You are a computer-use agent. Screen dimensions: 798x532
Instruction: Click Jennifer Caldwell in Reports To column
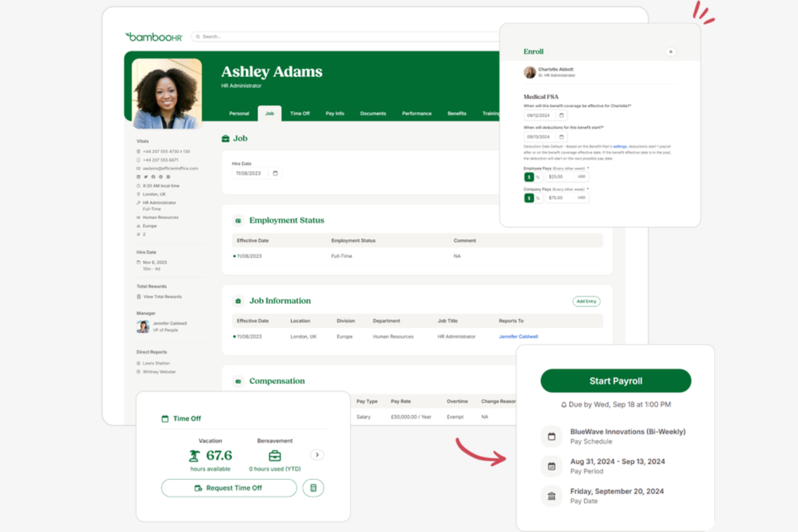518,336
